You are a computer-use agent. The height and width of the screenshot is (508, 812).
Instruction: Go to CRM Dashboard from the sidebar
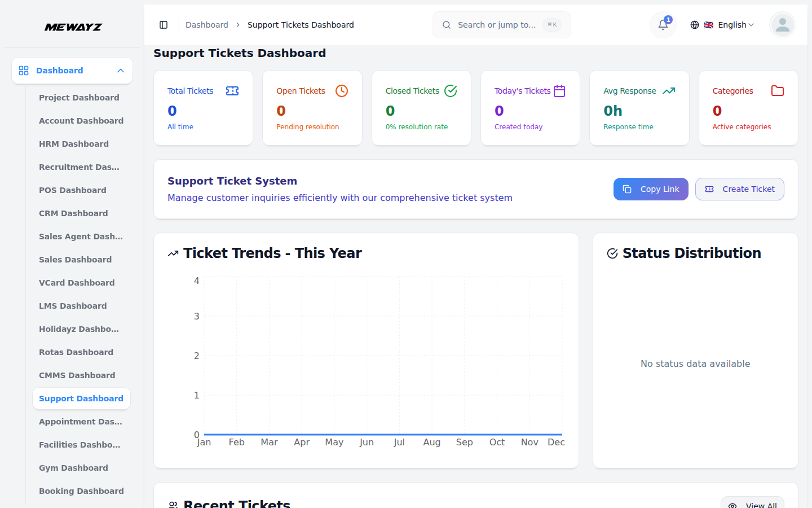pyautogui.click(x=73, y=213)
